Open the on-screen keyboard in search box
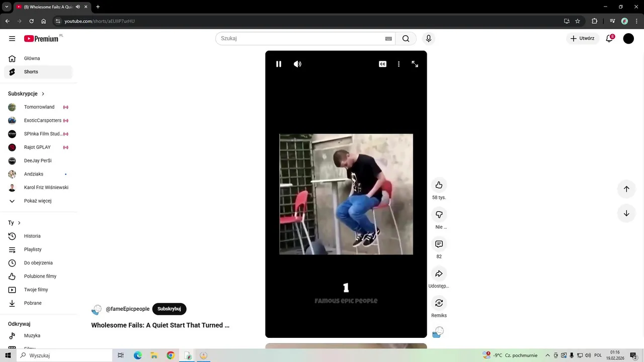The height and width of the screenshot is (362, 644). [x=388, y=39]
